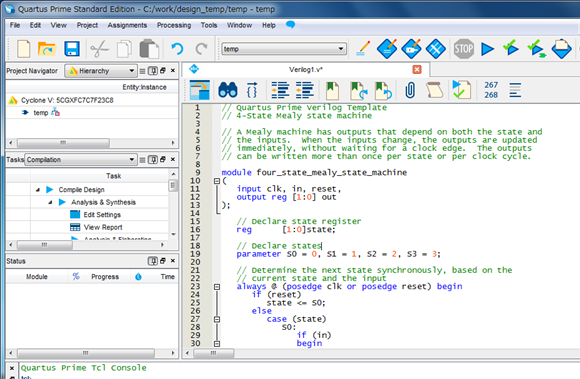Image resolution: width=580 pixels, height=379 pixels.
Task: Start compilation with the blue play icon
Action: [x=487, y=49]
